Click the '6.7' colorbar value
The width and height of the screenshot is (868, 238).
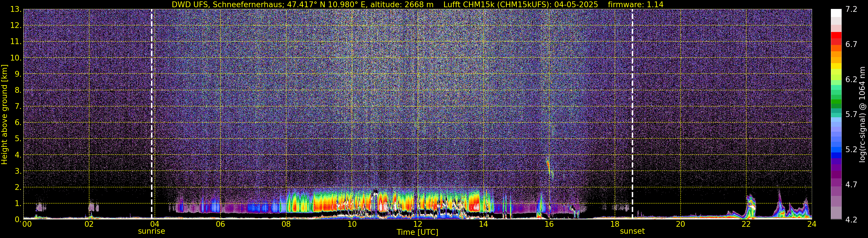pyautogui.click(x=851, y=44)
